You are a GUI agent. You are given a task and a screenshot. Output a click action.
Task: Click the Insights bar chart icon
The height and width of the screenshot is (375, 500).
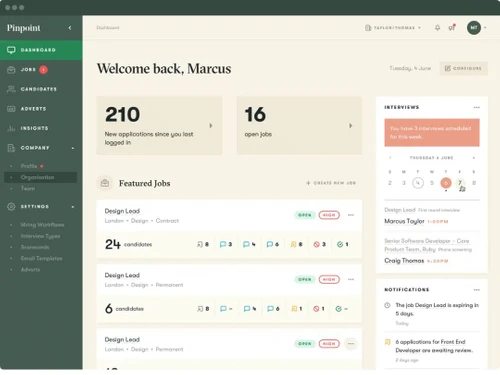coord(11,128)
